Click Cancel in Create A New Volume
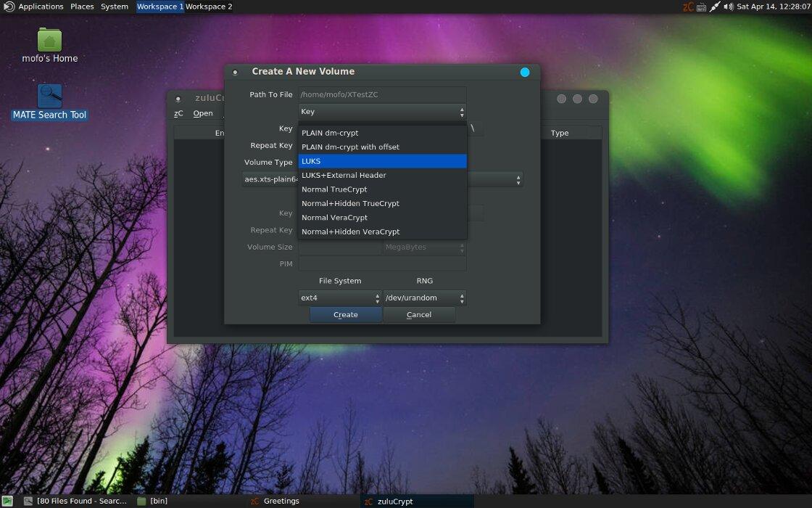This screenshot has width=812, height=508. point(419,315)
